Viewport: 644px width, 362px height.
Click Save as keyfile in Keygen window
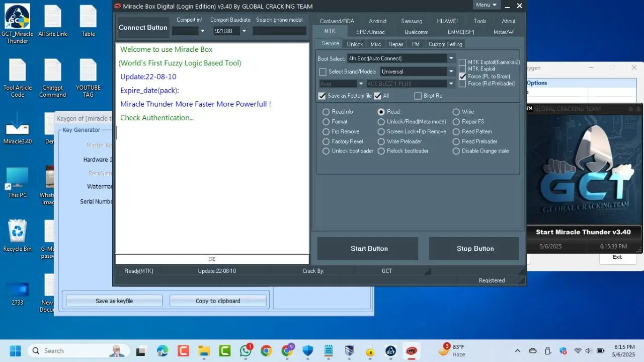pyautogui.click(x=115, y=301)
